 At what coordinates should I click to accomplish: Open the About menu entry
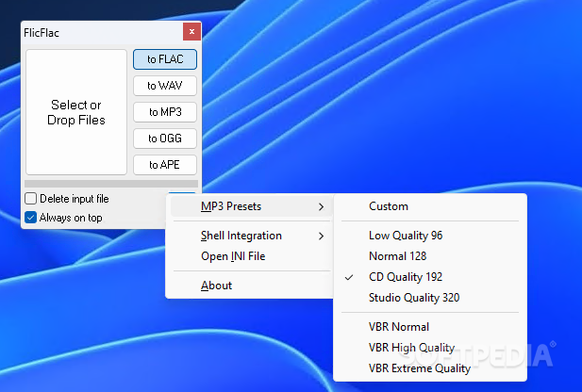coord(251,286)
